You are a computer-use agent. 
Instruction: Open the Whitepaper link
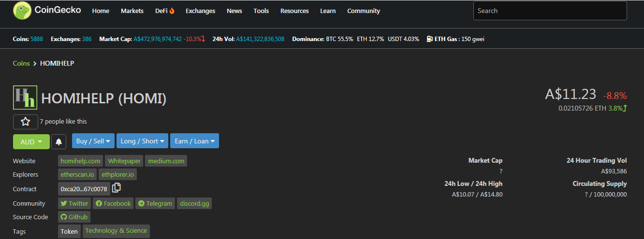124,161
